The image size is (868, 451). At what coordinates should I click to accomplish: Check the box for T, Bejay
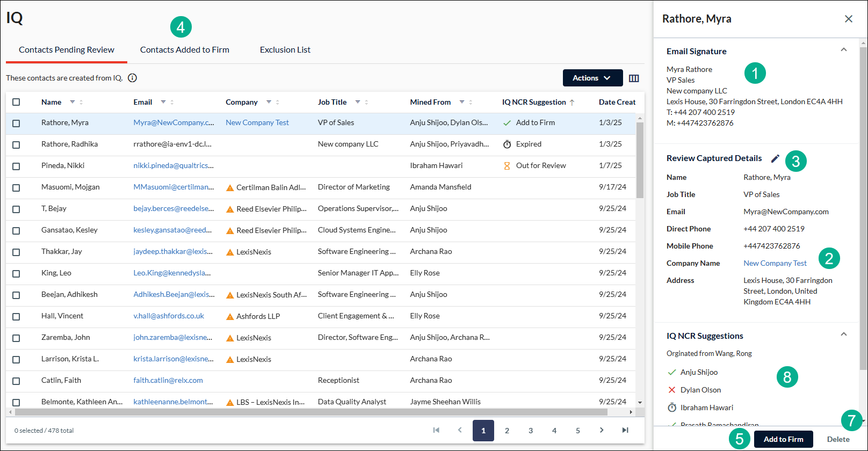[x=16, y=209]
